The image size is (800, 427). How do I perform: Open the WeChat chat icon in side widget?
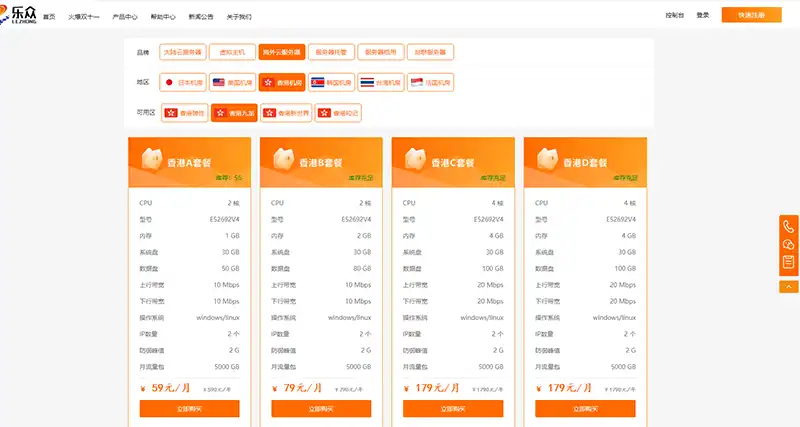(x=788, y=244)
